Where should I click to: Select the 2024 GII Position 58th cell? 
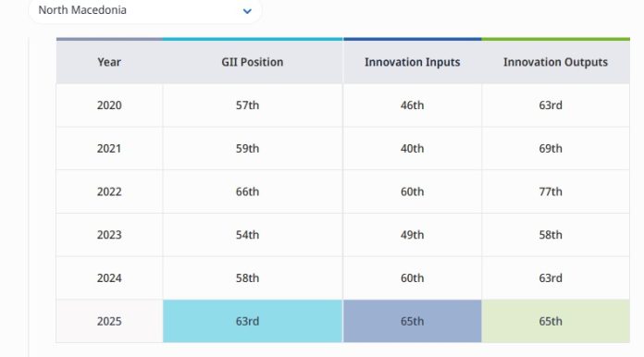click(253, 277)
